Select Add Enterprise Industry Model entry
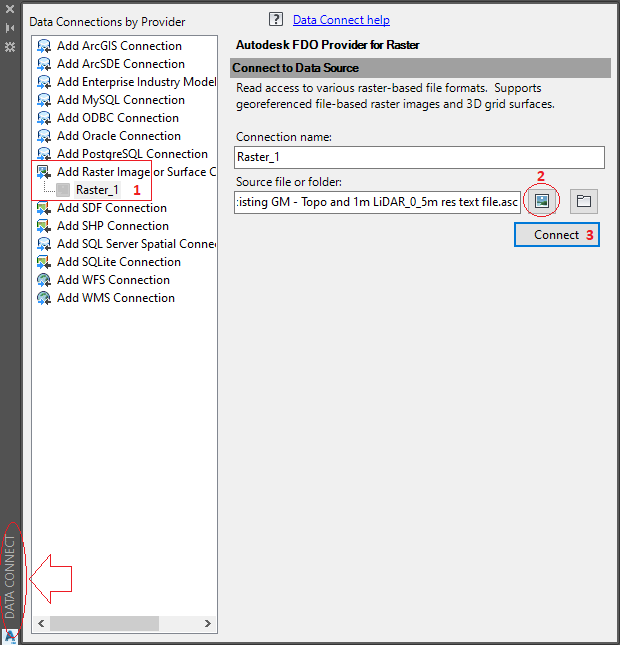This screenshot has width=620, height=645. [137, 82]
